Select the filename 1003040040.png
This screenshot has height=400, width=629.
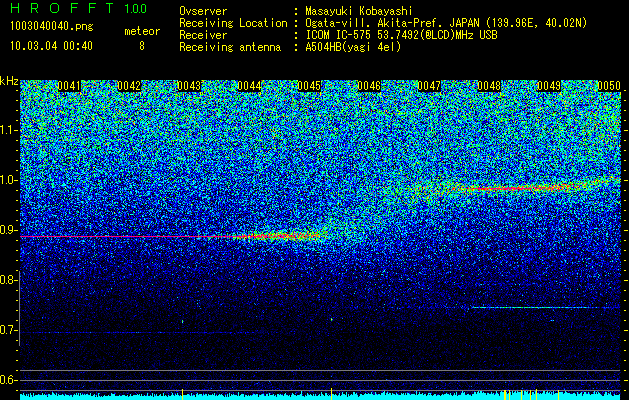point(52,27)
